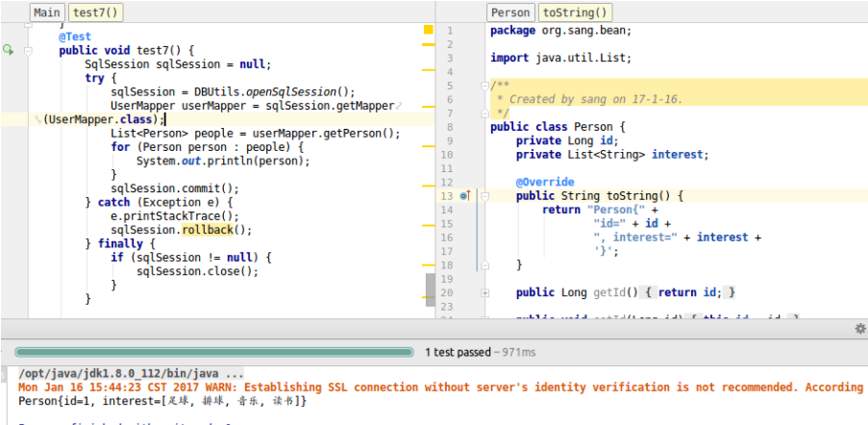Collapse test7() using its fold marker

click(x=28, y=50)
